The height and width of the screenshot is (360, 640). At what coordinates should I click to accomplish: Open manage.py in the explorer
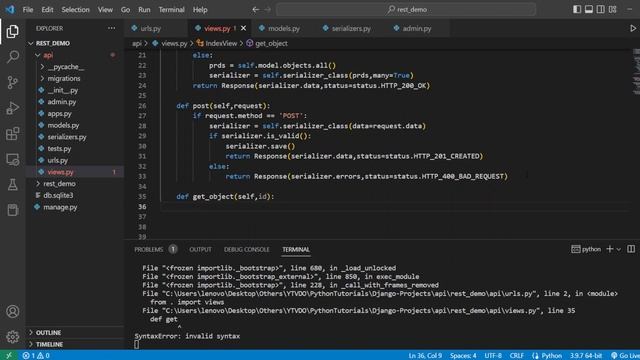[x=75, y=207]
